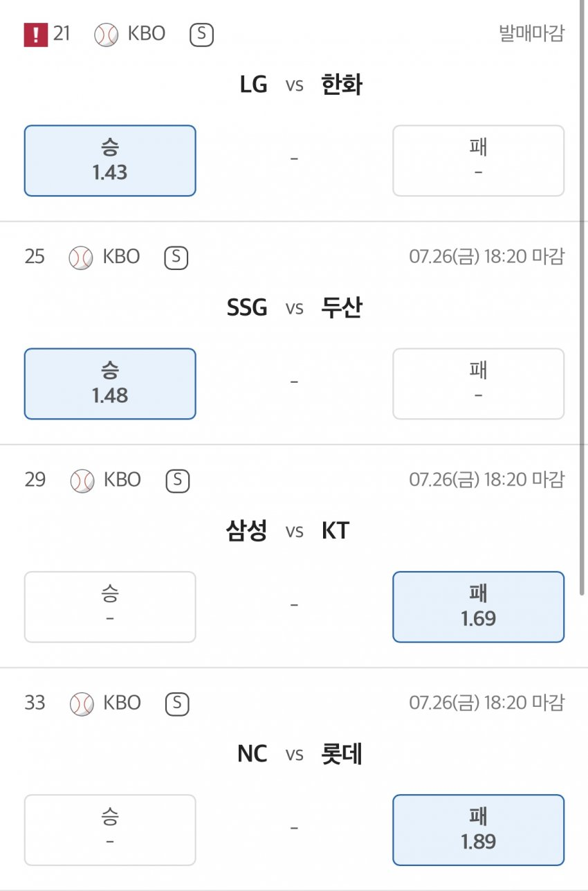Click the baseball icon for match 21
This screenshot has width=588, height=891.
click(x=107, y=35)
